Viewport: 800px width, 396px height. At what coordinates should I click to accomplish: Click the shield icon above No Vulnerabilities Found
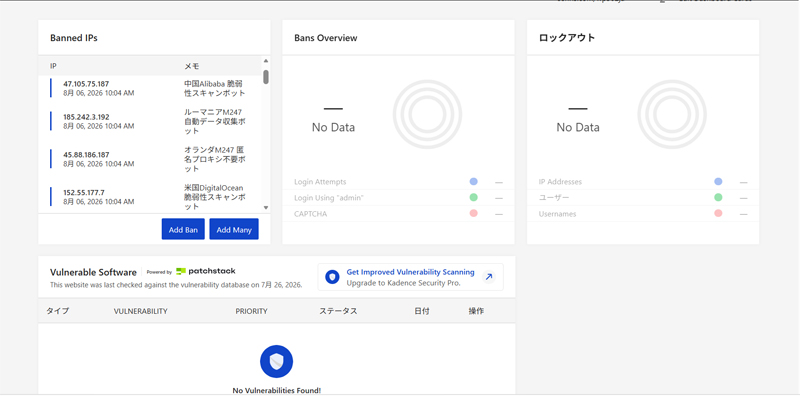pos(277,361)
